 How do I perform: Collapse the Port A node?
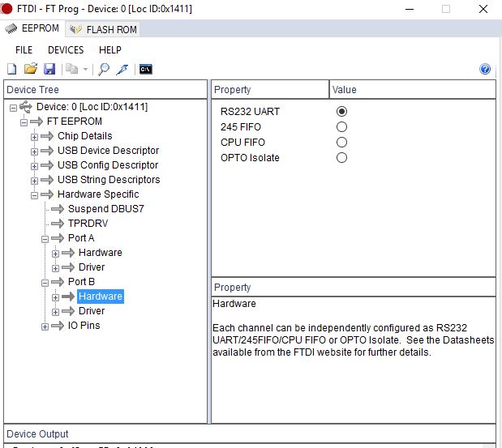[45, 239]
